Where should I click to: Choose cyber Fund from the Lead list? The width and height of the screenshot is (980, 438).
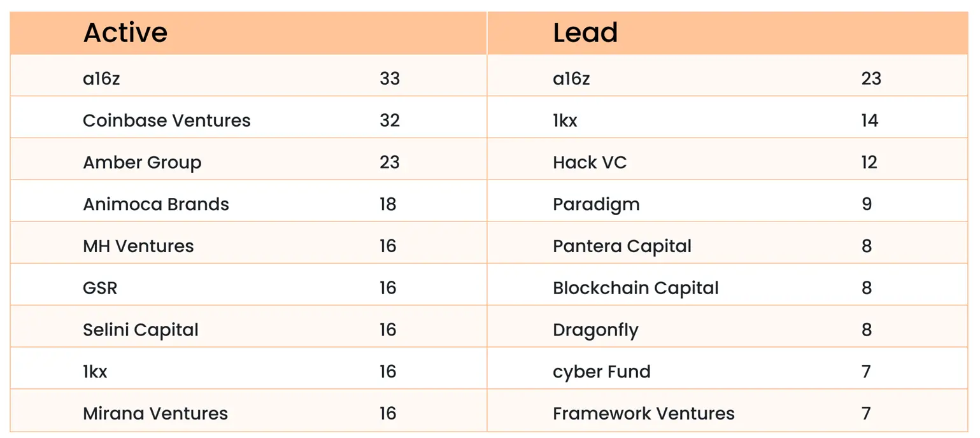pyautogui.click(x=602, y=372)
